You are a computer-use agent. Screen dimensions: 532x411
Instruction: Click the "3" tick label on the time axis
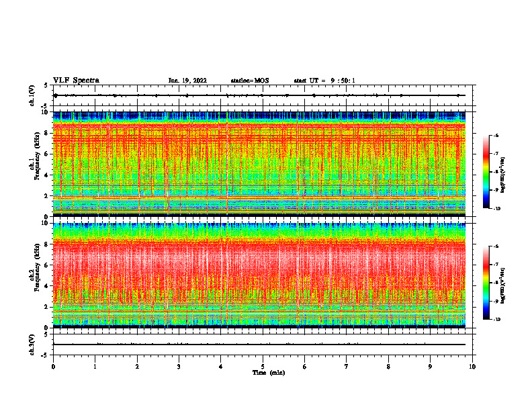tap(179, 367)
